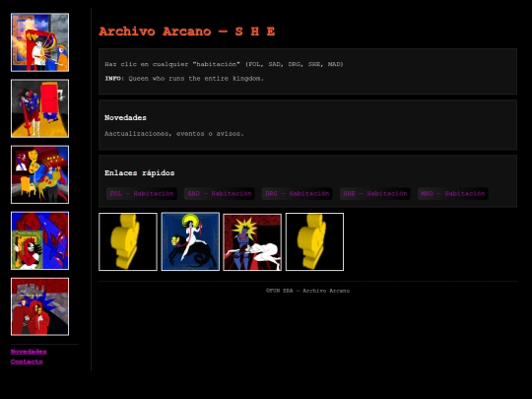Click the first yellow 3D shape gallery image
Viewport: 532px width, 399px height.
click(x=128, y=242)
